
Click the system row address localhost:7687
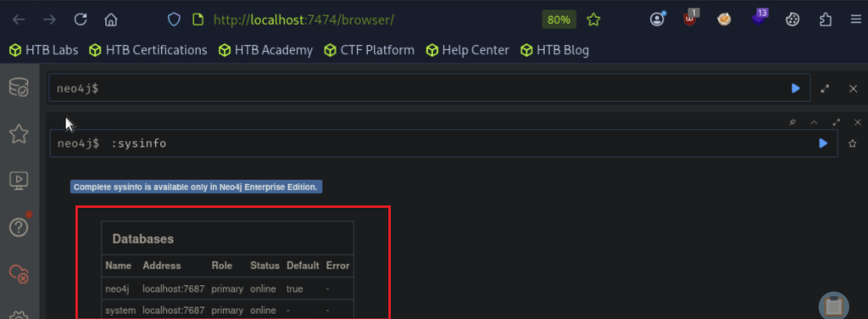coord(174,311)
